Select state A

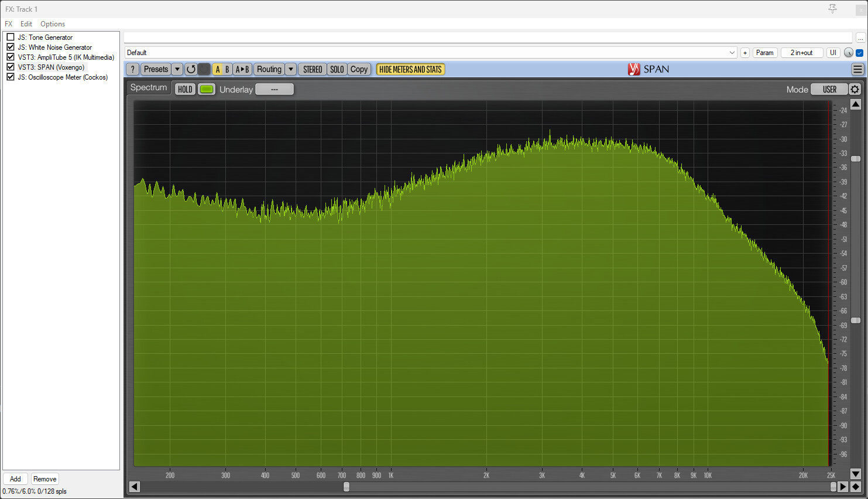pos(218,69)
